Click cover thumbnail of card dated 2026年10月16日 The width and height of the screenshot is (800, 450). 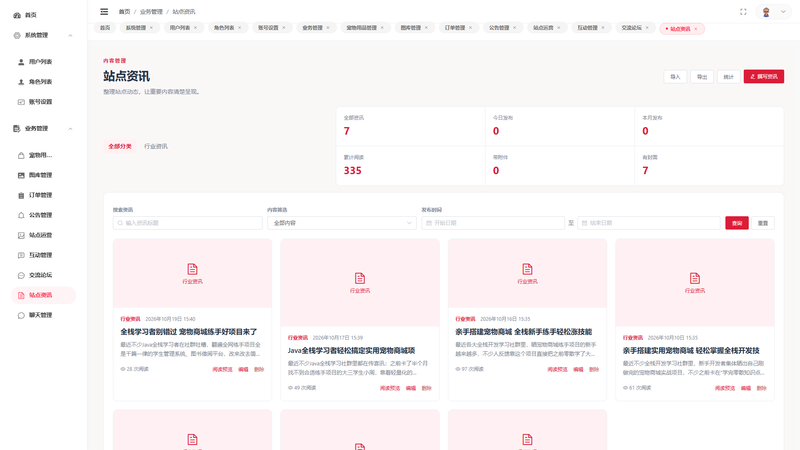(x=528, y=273)
